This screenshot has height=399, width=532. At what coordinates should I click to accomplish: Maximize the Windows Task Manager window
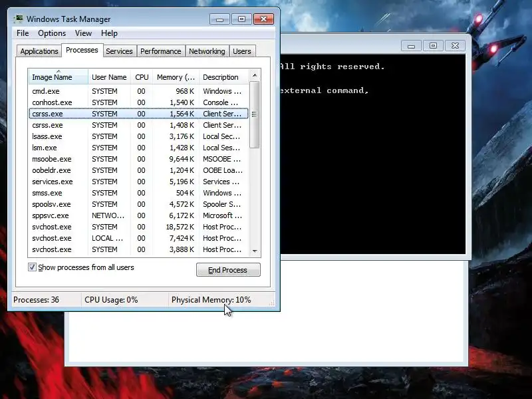[x=241, y=19]
